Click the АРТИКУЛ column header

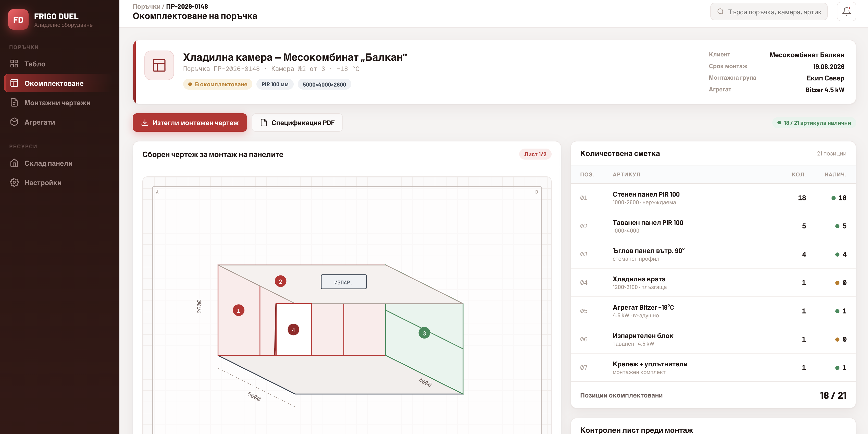pos(626,174)
